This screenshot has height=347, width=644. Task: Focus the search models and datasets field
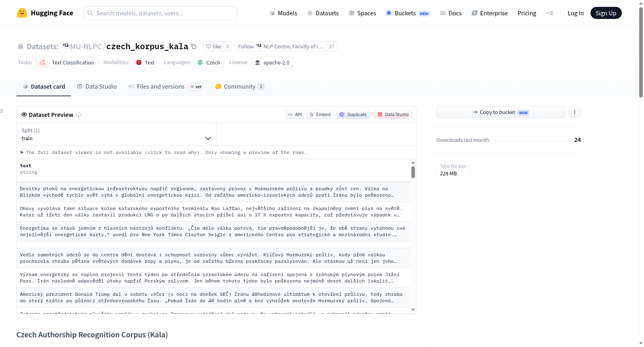tap(160, 13)
